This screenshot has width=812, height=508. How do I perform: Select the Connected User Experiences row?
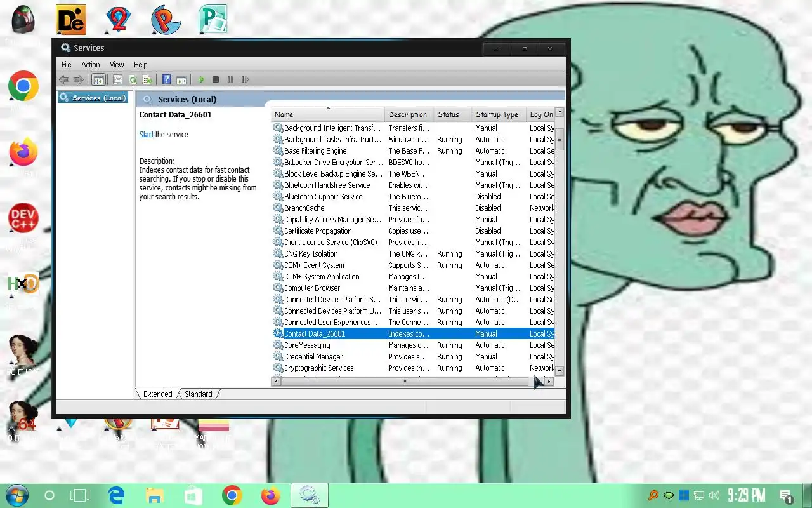[414, 323]
